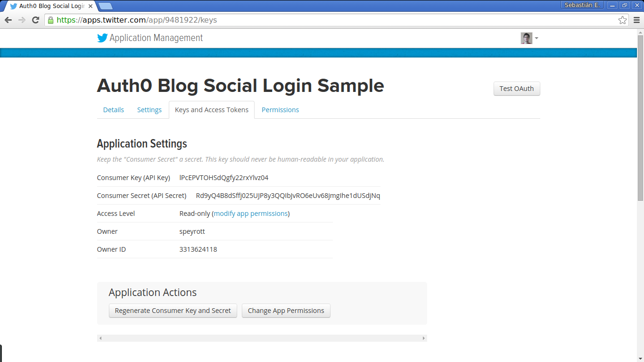Viewport: 644px width, 362px height.
Task: Click the Read-only access level text
Action: (x=195, y=214)
